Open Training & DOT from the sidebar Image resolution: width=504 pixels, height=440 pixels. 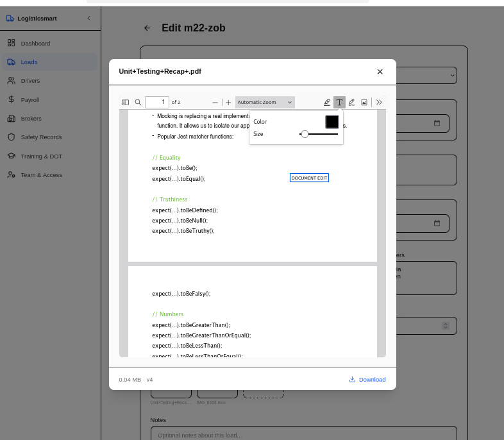coord(50,157)
